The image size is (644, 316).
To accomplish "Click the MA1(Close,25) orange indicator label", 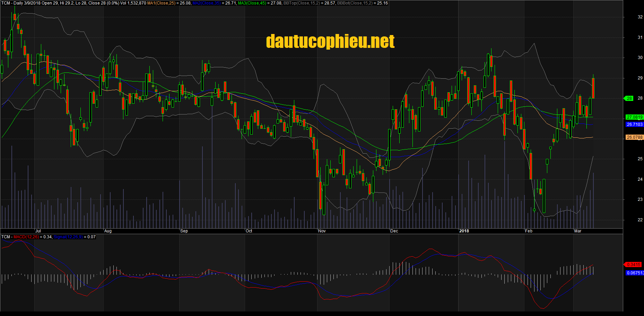I will (x=162, y=3).
